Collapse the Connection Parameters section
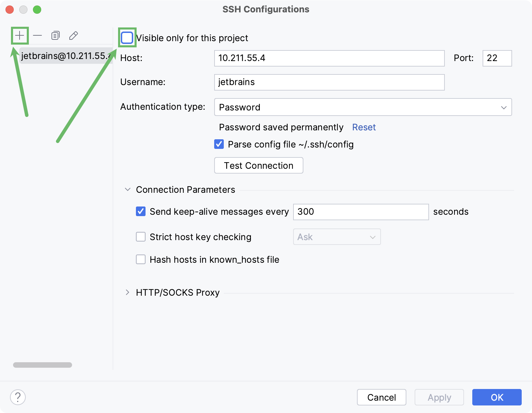The image size is (532, 413). [x=127, y=189]
